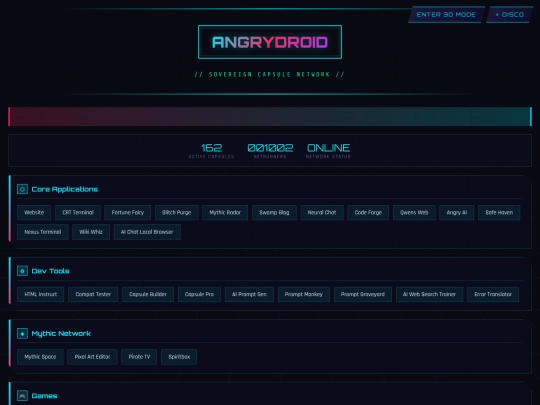Click the Mythic Network section icon
The width and height of the screenshot is (540, 405).
22,333
